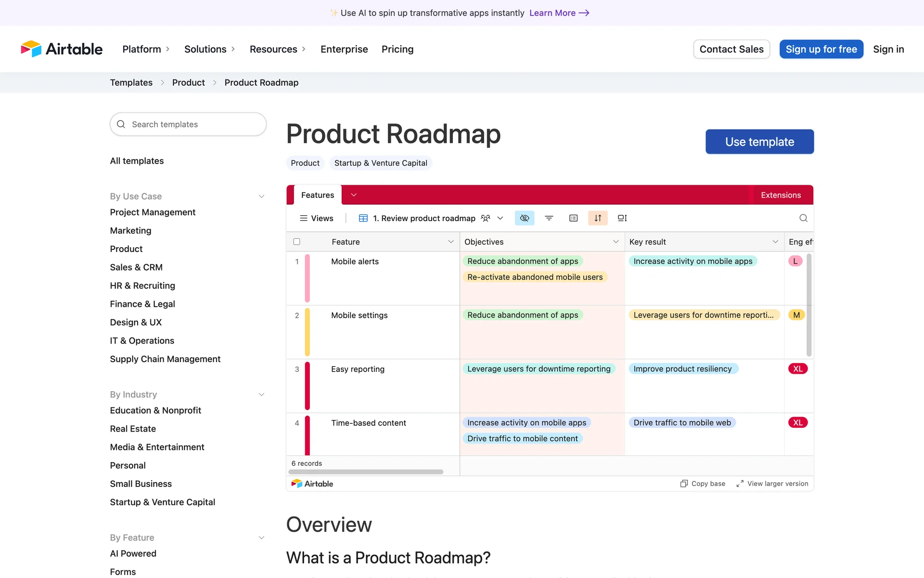Check the select-all records checkbox
Viewport: 924px width, 578px height.
297,242
